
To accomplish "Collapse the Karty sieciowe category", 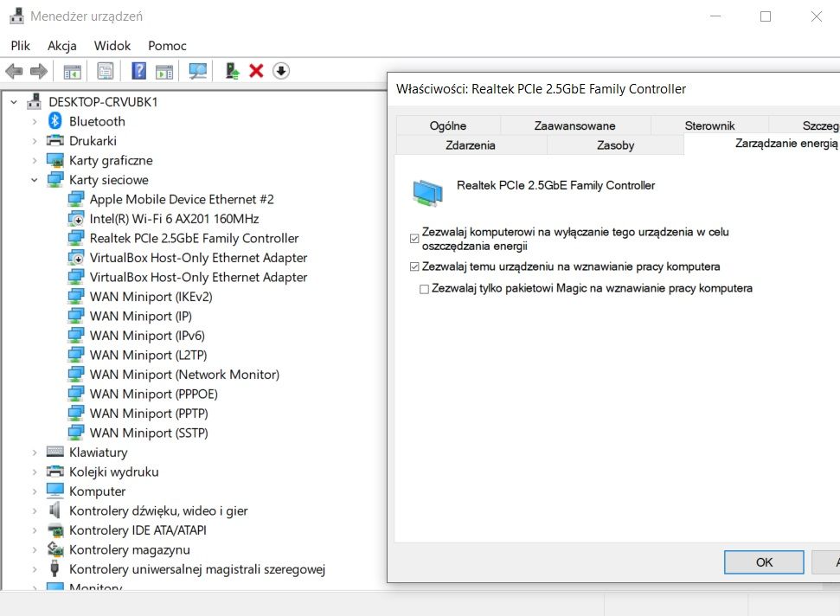I will click(35, 180).
